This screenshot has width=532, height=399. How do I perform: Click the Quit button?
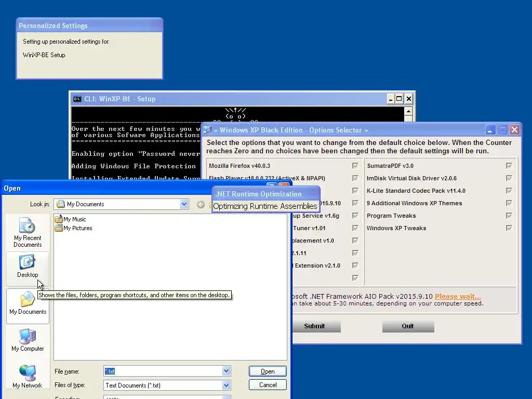pos(408,326)
